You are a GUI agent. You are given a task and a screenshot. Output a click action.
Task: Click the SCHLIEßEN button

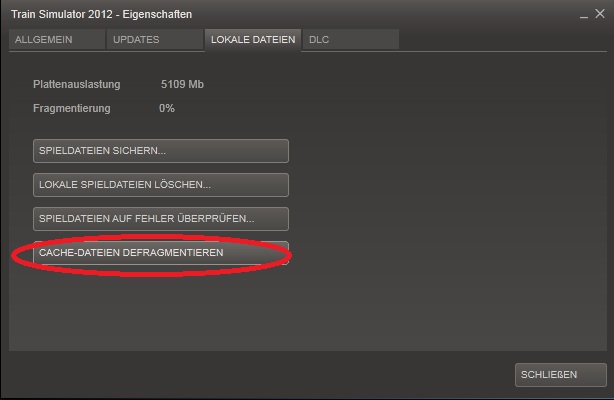pyautogui.click(x=561, y=375)
